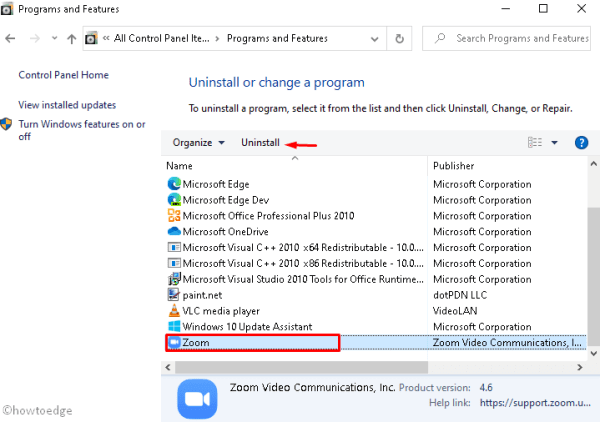The width and height of the screenshot is (600, 422).
Task: Click the Forward navigation arrow
Action: pyautogui.click(x=35, y=38)
